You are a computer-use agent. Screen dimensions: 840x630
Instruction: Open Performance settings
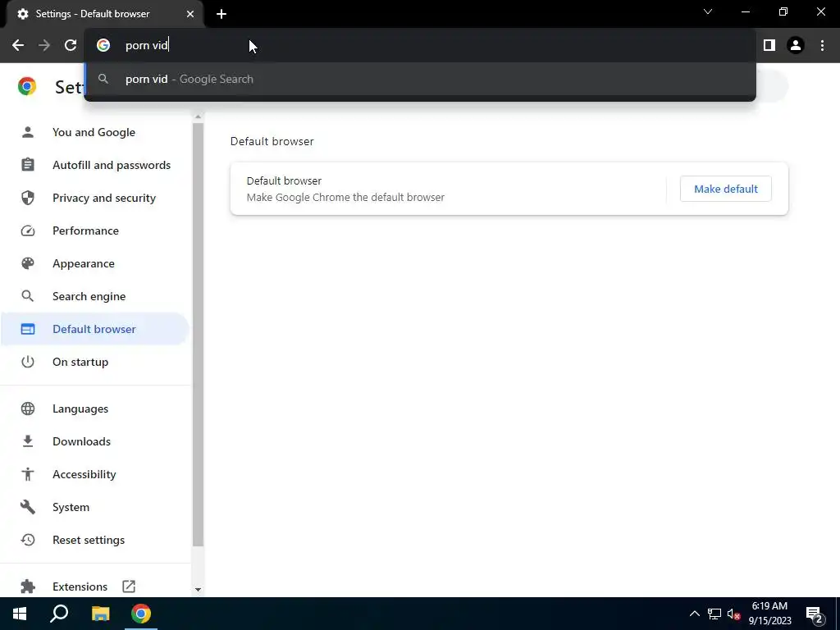85,231
